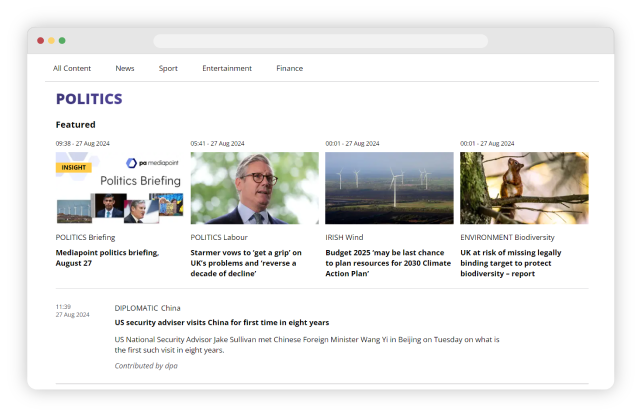Click the PA Mediapoint logo
The width and height of the screenshot is (641, 417).
point(152,162)
